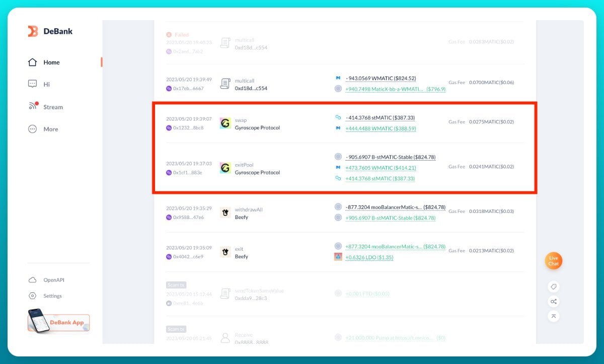Click the OpenAPI cloud icon

coord(33,280)
